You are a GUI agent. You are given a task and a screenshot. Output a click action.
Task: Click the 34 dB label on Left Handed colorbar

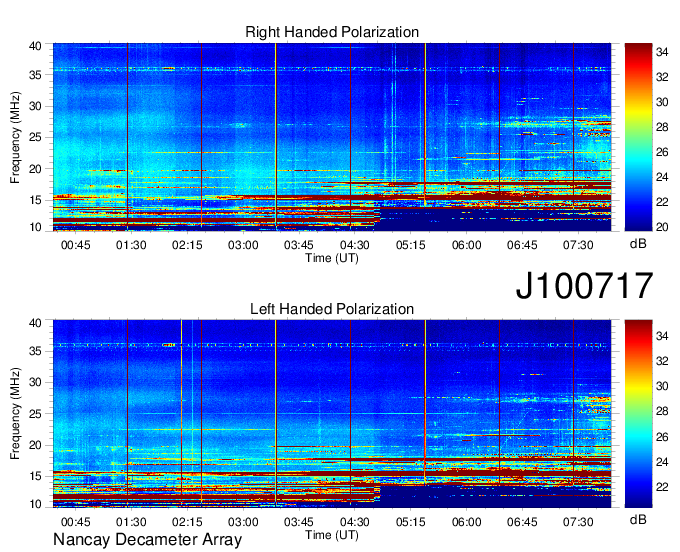pyautogui.click(x=662, y=336)
